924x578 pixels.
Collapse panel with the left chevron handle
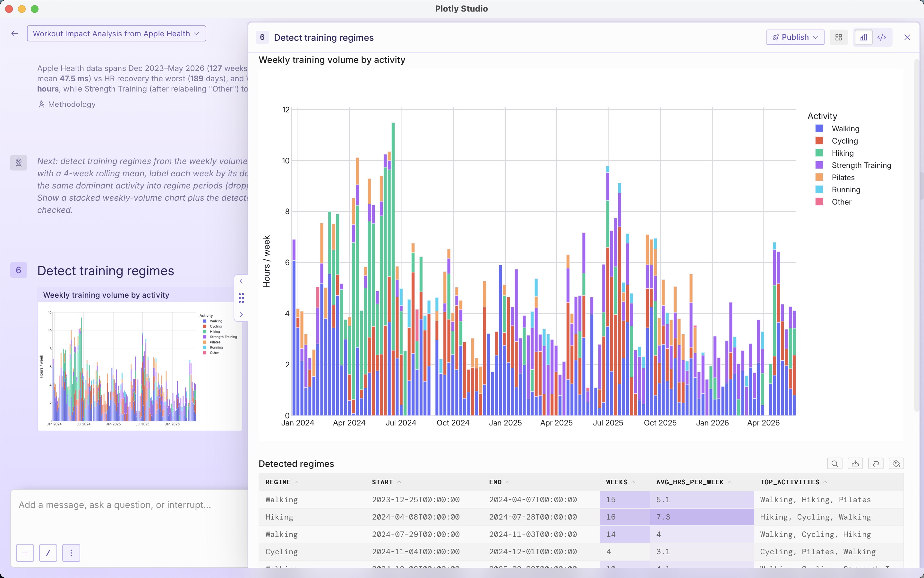pos(241,281)
